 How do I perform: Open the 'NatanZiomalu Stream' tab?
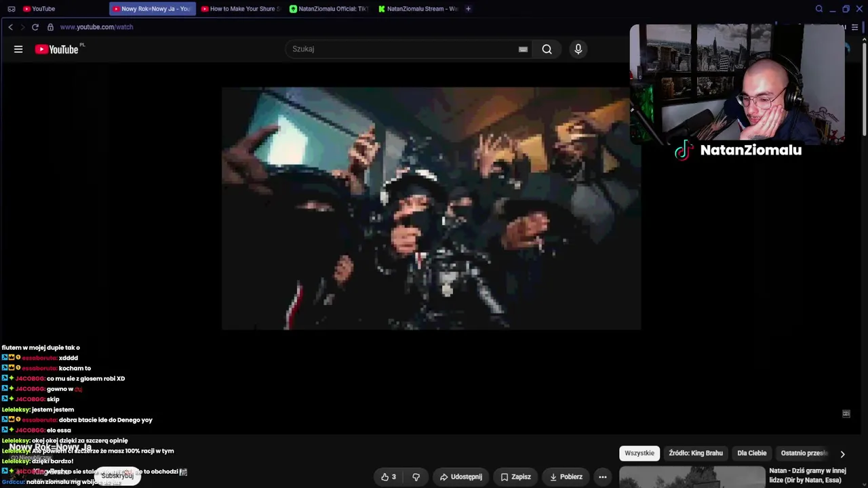click(418, 9)
